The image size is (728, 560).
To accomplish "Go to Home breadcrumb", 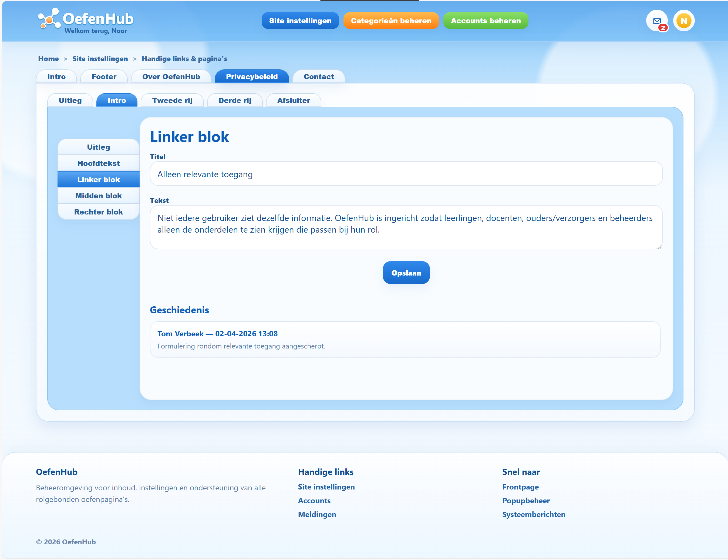I will pos(48,59).
